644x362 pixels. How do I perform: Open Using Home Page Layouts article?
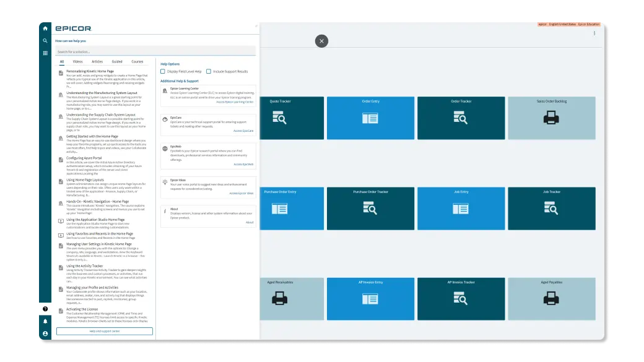pos(85,180)
